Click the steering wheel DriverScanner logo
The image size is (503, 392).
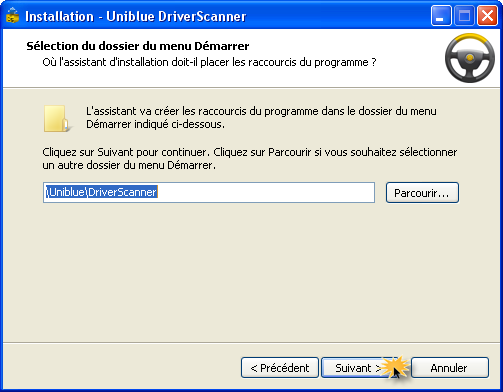click(470, 58)
